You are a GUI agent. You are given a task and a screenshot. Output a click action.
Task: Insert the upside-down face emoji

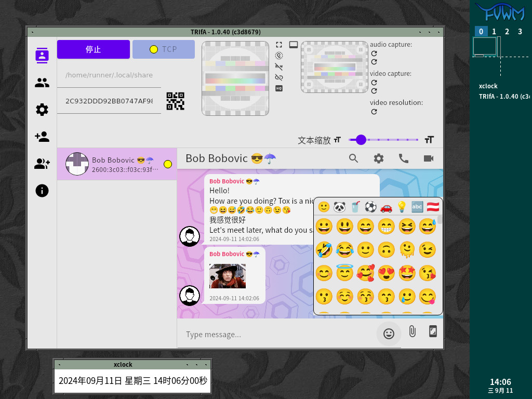(x=386, y=250)
